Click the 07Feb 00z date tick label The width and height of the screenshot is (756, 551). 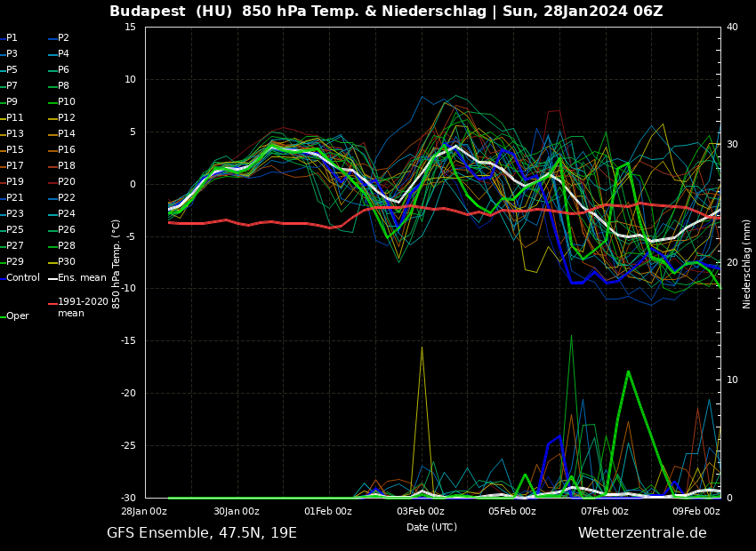[605, 511]
